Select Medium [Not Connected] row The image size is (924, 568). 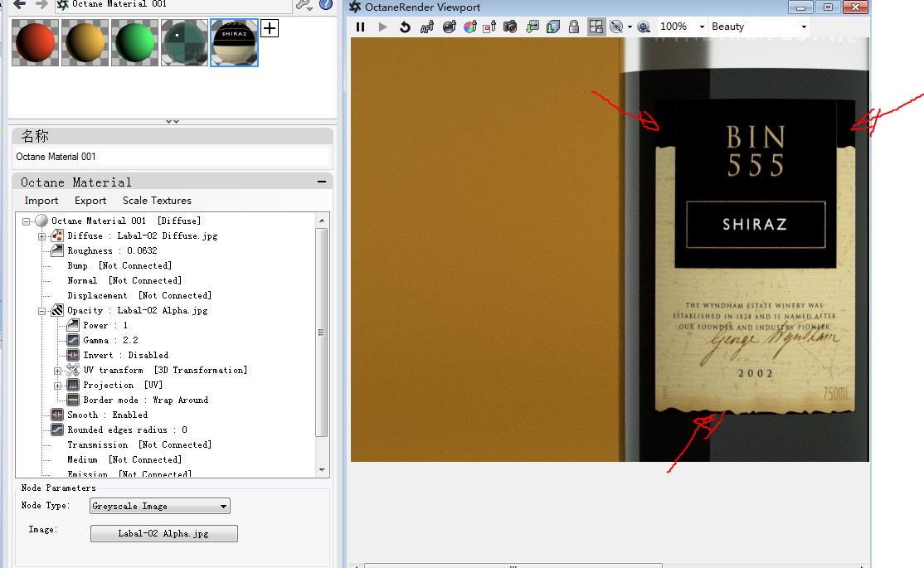pyautogui.click(x=124, y=459)
